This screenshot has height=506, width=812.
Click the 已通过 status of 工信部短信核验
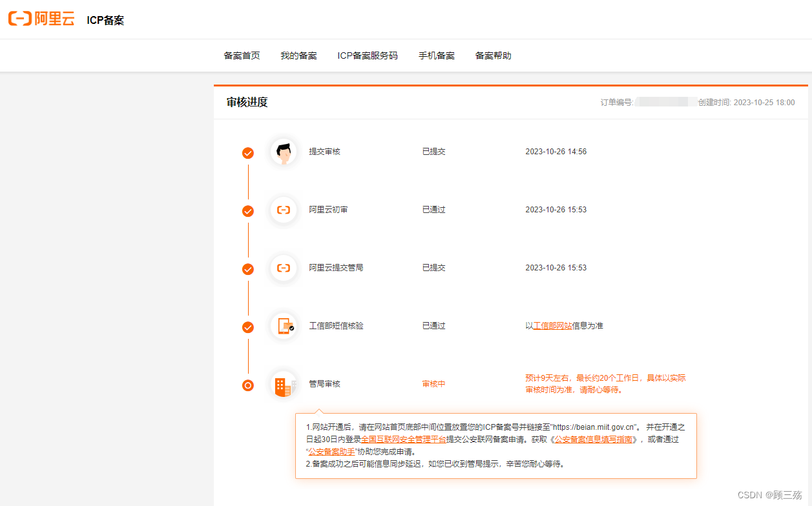(x=434, y=326)
